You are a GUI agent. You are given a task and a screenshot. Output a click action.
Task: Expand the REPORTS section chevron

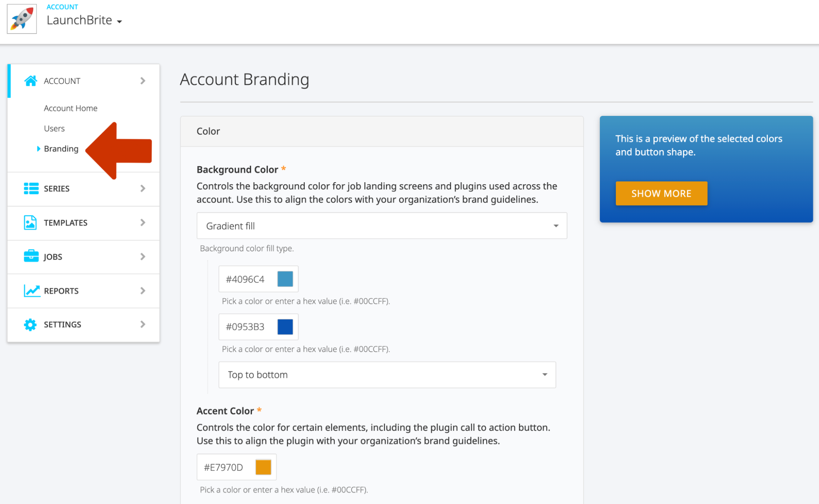[x=143, y=290]
